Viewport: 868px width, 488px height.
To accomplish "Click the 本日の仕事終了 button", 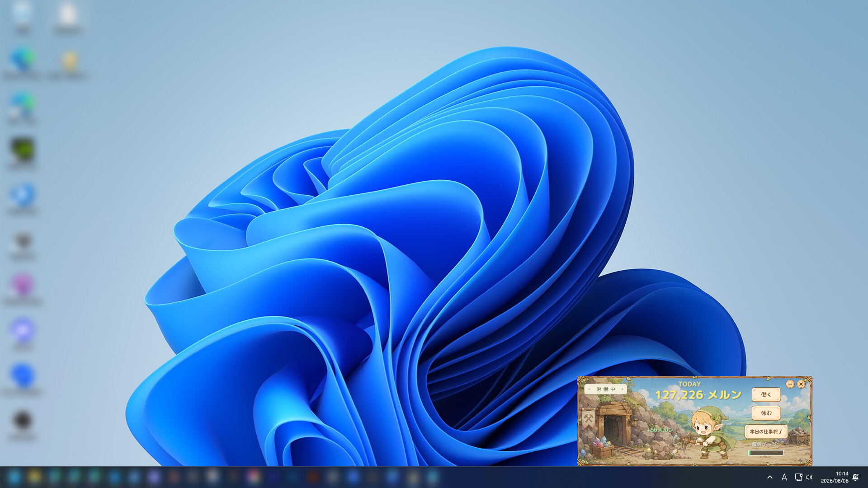I will (x=766, y=432).
